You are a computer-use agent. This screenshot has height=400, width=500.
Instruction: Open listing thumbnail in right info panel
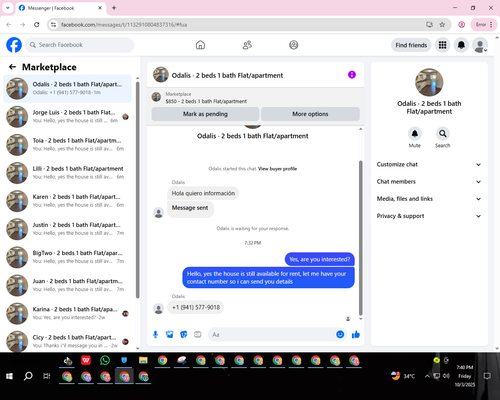pyautogui.click(x=429, y=82)
